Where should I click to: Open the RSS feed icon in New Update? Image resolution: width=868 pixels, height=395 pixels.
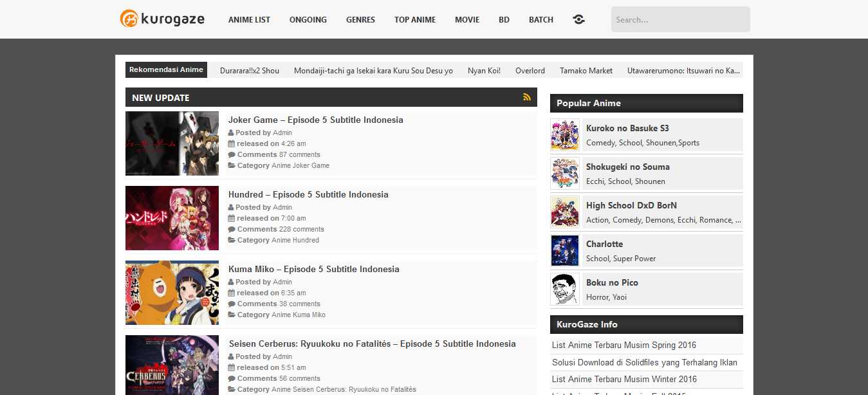[x=527, y=97]
